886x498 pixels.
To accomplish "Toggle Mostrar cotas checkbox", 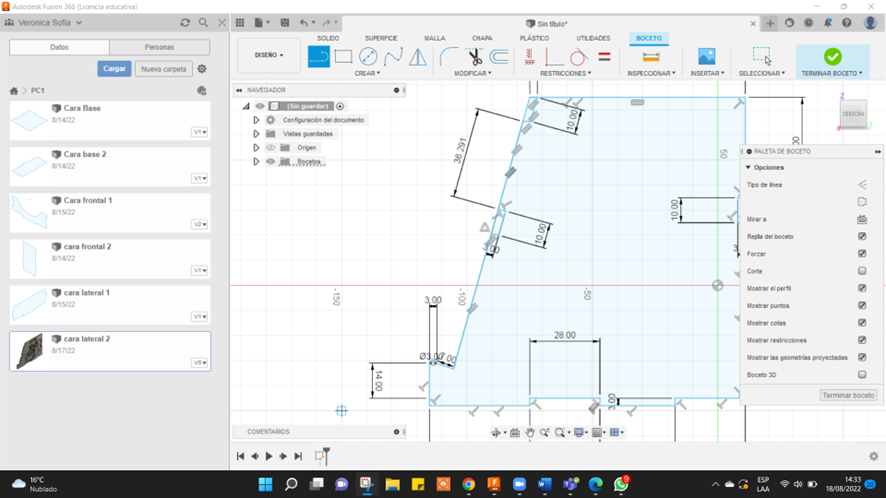I will [x=862, y=323].
